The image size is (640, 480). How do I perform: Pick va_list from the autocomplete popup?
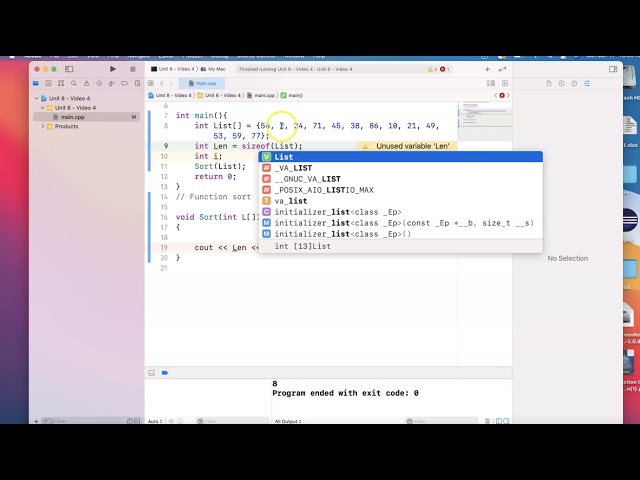[291, 201]
